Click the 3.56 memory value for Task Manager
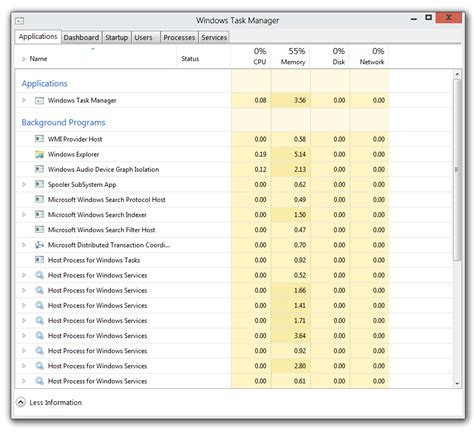This screenshot has width=474, height=432. [300, 100]
